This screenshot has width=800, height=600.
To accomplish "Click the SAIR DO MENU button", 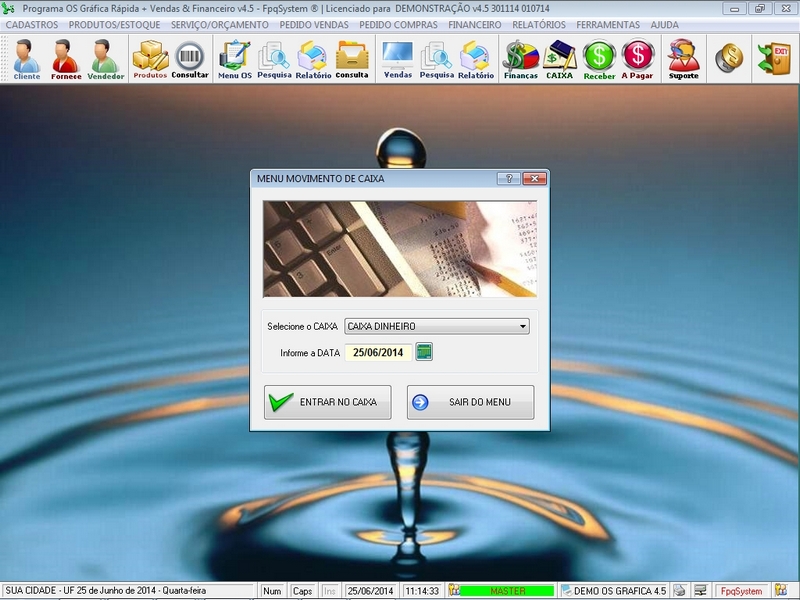I will coord(470,402).
